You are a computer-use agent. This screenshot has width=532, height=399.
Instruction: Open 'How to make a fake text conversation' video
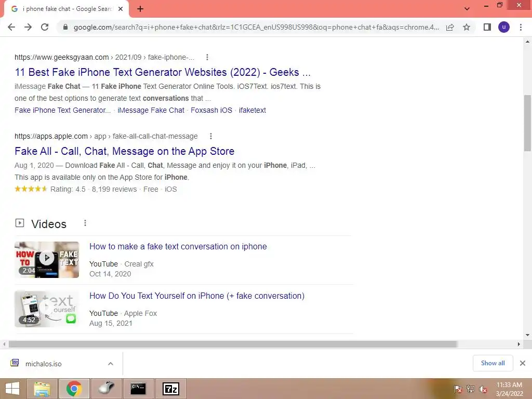click(x=178, y=246)
